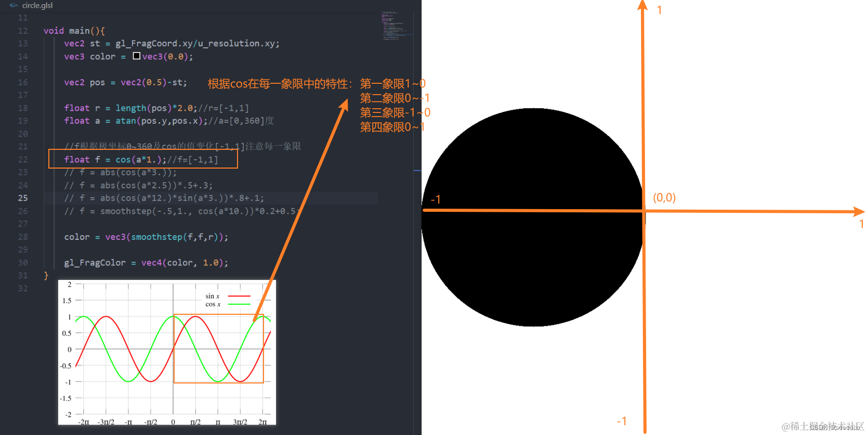This screenshot has width=868, height=435.
Task: Click the sin/cos graph image
Action: (x=167, y=353)
